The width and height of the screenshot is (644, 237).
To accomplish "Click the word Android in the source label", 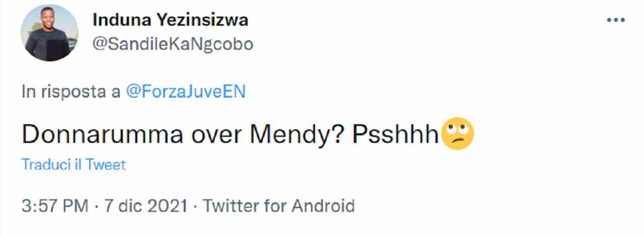I will click(323, 206).
